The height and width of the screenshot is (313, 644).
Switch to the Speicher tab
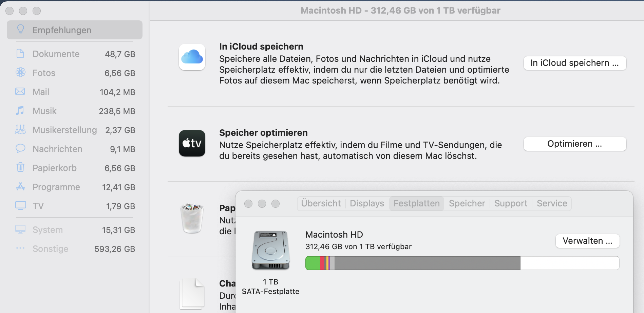point(467,203)
